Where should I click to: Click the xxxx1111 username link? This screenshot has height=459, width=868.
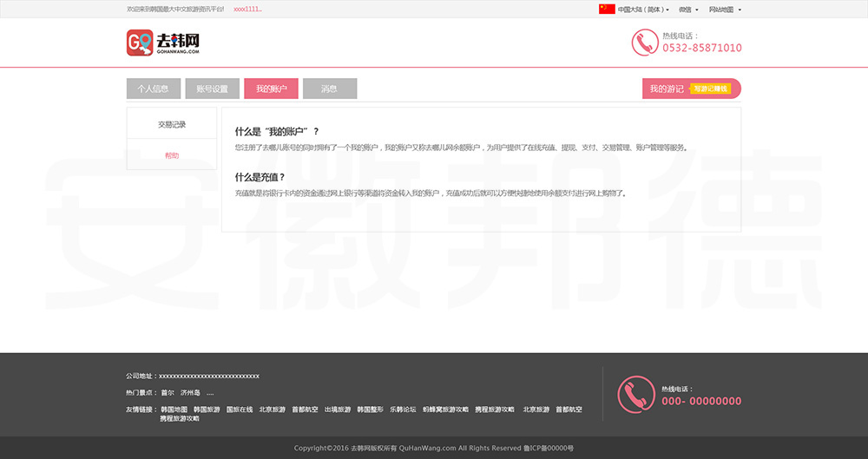click(x=248, y=10)
